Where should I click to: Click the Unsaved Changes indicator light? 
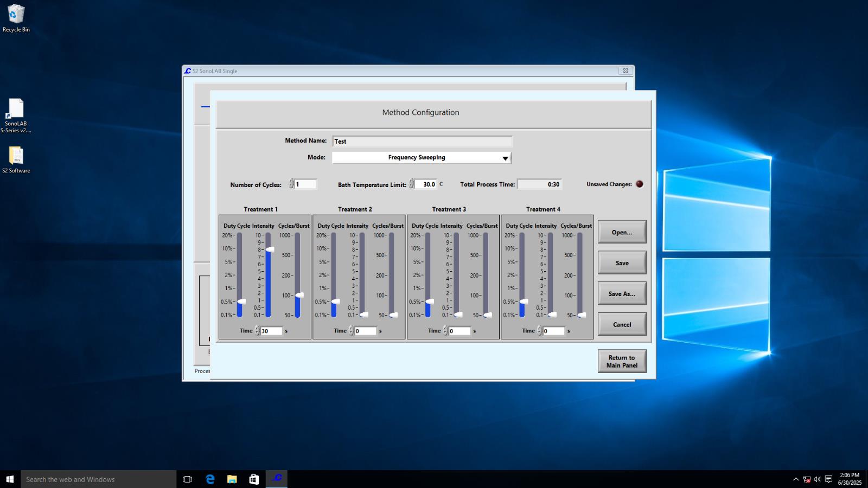(x=640, y=184)
